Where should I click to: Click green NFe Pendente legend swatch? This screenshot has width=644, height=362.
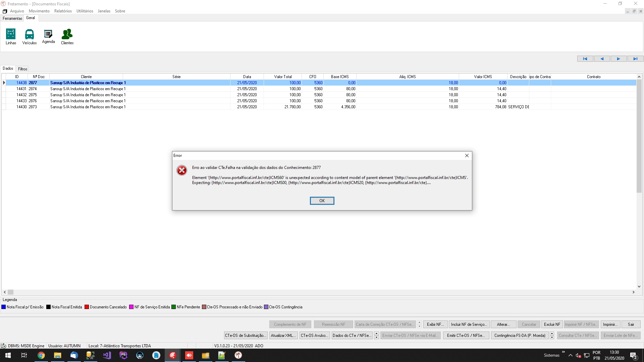(x=173, y=307)
